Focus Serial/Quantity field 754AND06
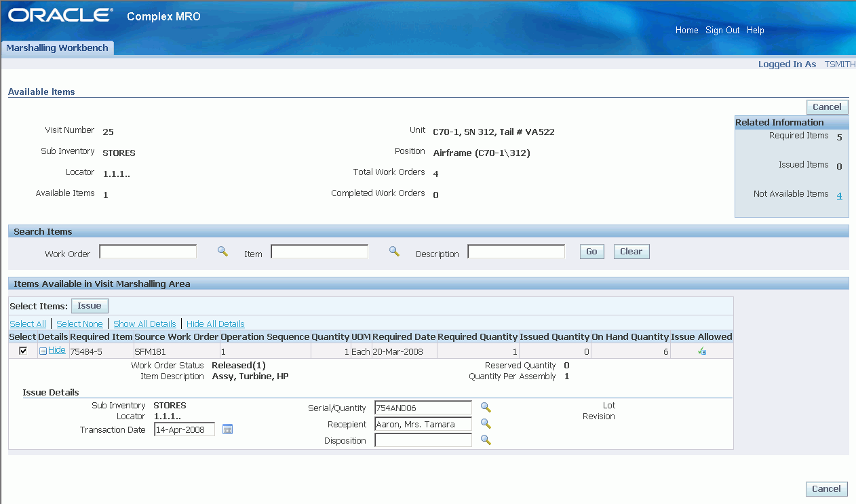This screenshot has width=856, height=504. tap(423, 408)
